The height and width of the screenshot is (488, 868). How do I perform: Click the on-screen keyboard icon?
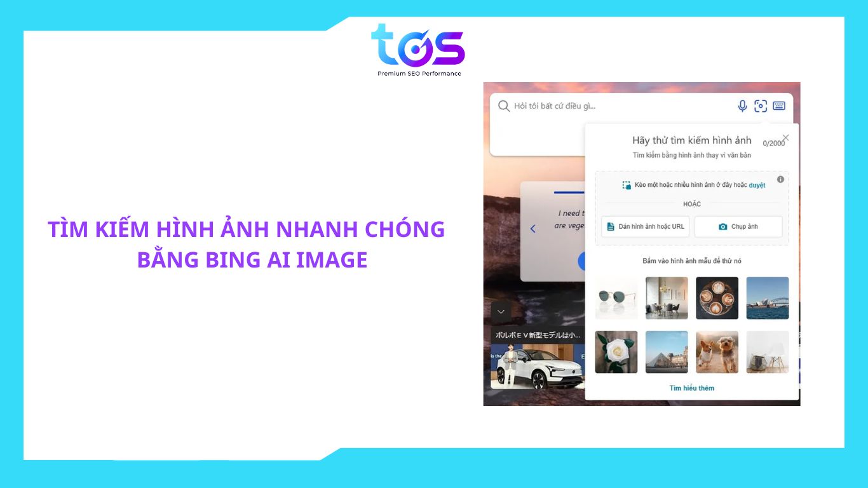click(779, 106)
